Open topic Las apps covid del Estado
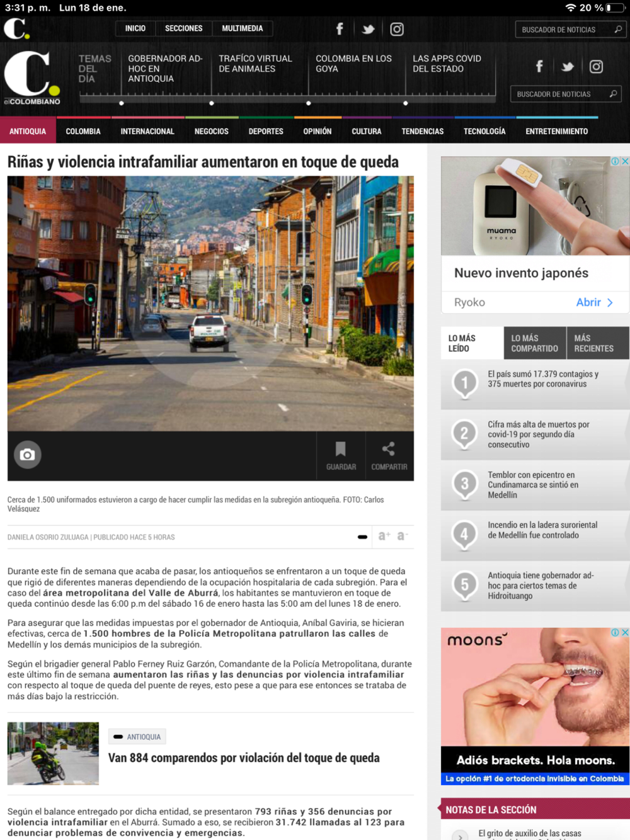 (x=447, y=64)
